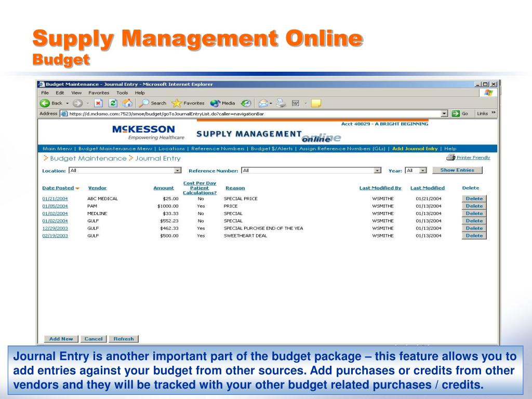
Task: Click Add Journal Entry navigation link
Action: (415, 149)
